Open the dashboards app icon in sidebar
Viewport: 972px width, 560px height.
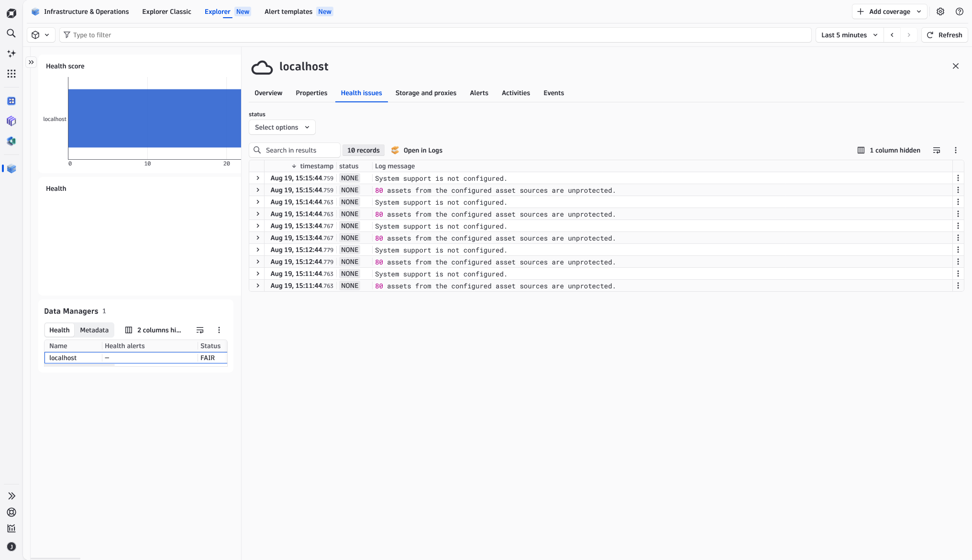click(x=11, y=101)
